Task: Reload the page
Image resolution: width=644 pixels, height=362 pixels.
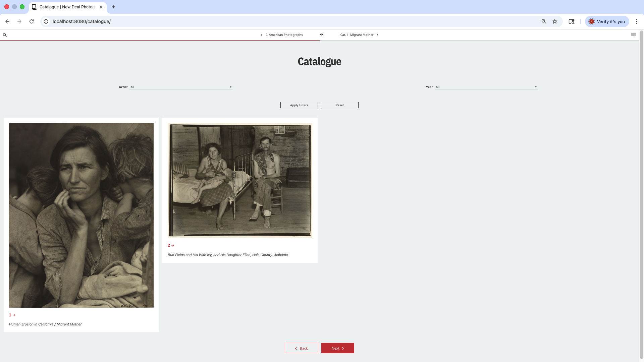Action: click(x=32, y=21)
